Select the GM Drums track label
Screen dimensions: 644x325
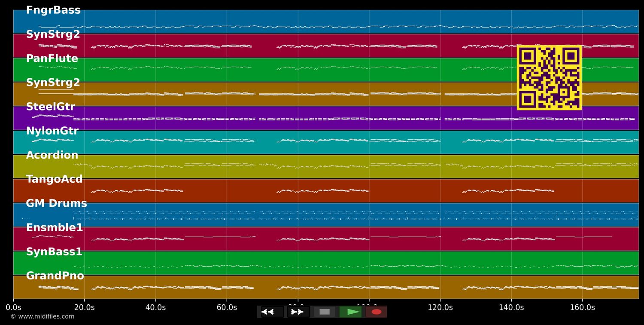tap(57, 203)
